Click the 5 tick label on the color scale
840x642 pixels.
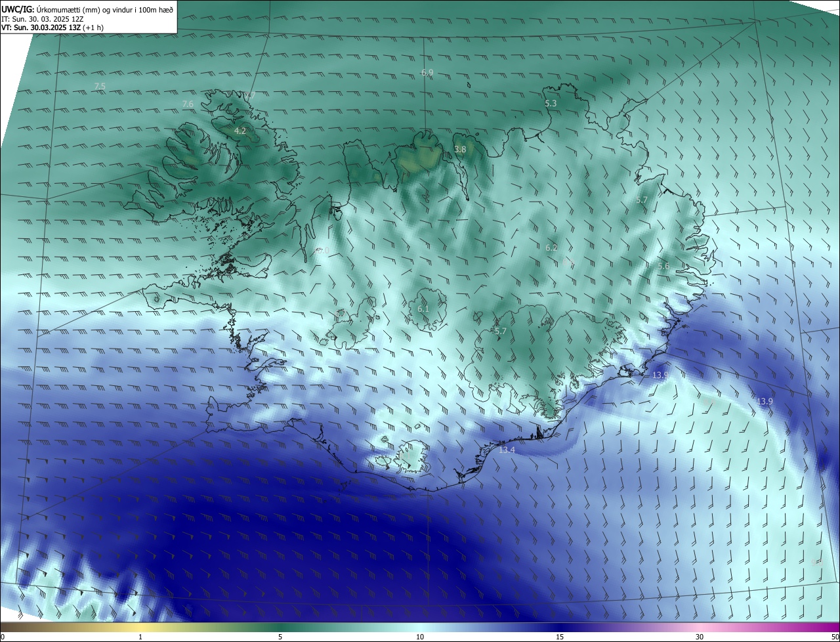pos(280,637)
